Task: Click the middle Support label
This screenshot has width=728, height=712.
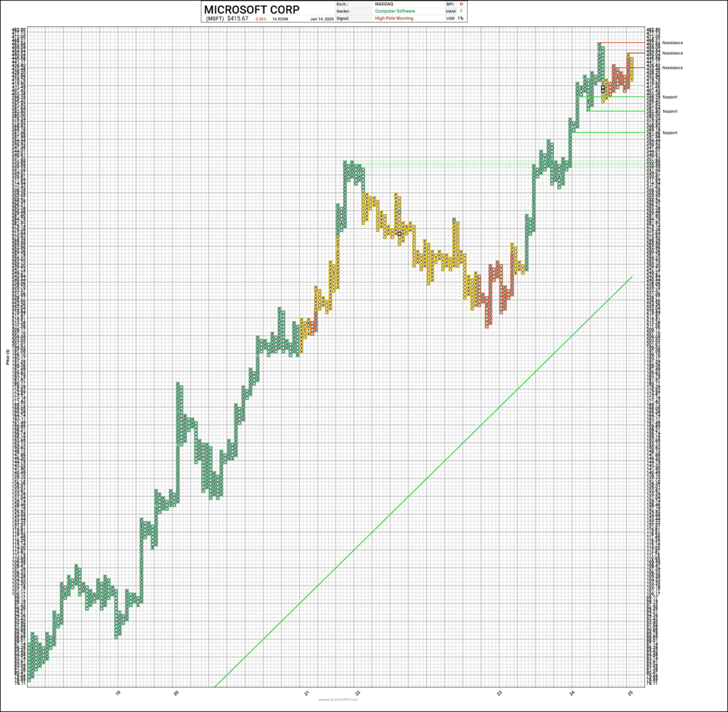Action: (670, 111)
